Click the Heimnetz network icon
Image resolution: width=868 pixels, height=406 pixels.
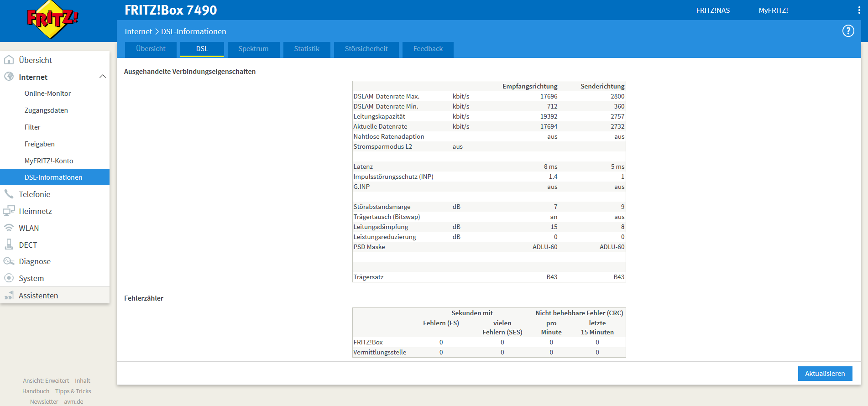[x=9, y=211]
